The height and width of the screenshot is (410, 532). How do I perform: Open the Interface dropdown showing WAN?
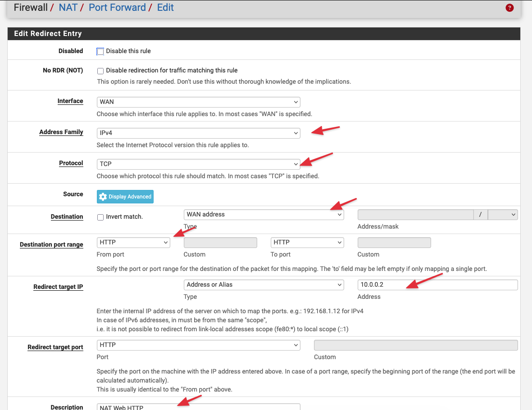point(198,102)
